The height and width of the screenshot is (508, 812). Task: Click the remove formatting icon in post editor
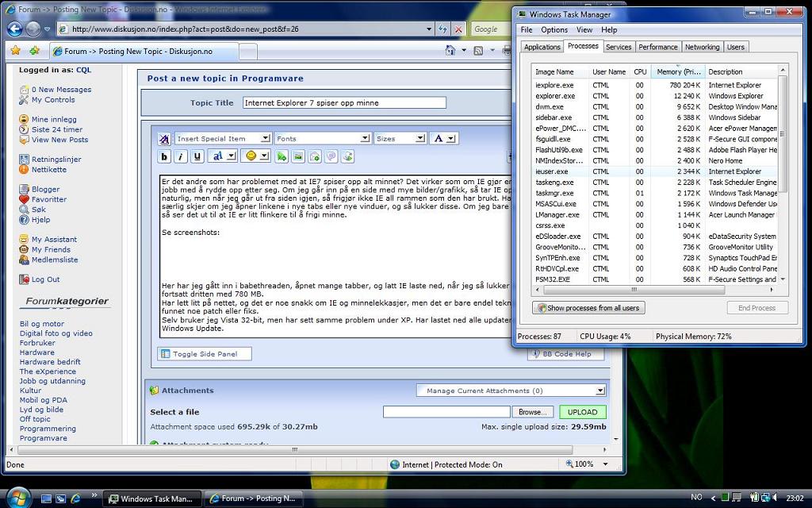pos(164,138)
